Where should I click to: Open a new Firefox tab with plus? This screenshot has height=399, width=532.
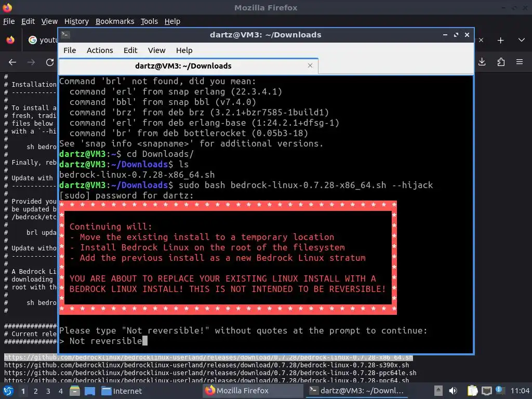tap(500, 41)
